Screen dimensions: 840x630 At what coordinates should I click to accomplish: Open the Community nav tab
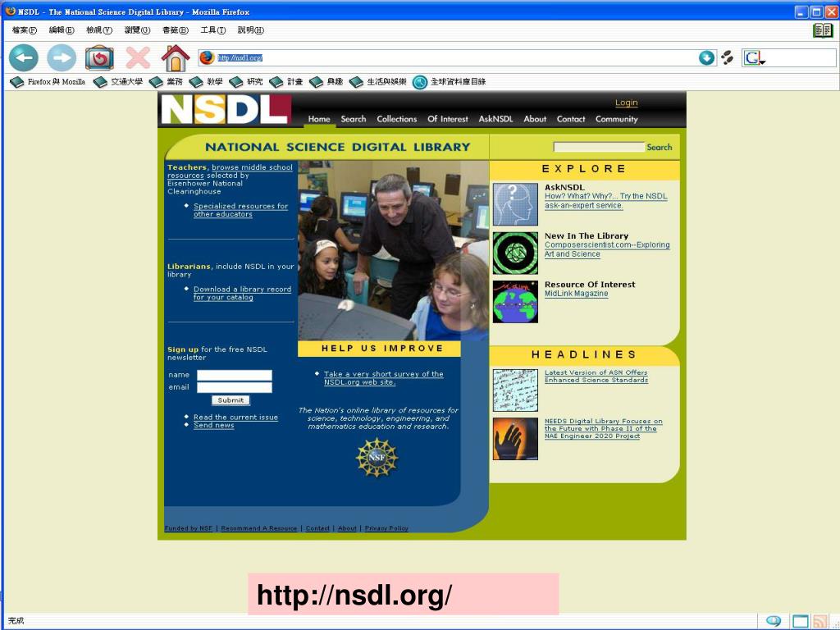tap(617, 119)
